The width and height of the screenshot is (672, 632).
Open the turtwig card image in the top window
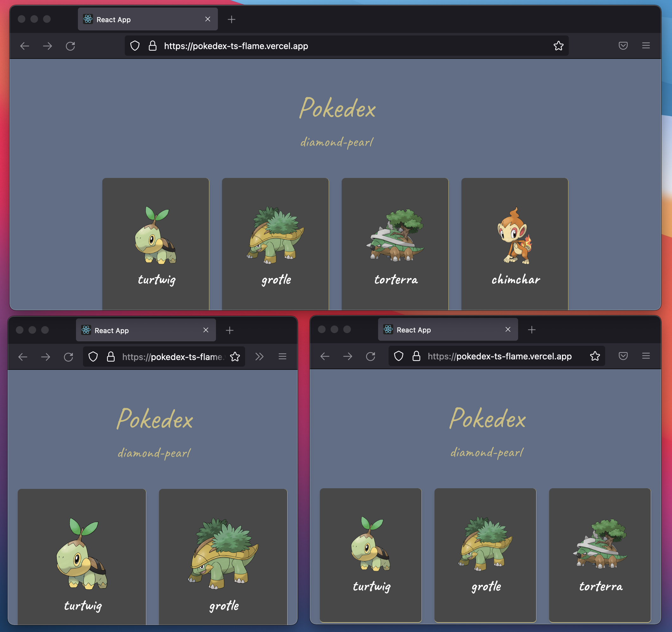tap(156, 235)
